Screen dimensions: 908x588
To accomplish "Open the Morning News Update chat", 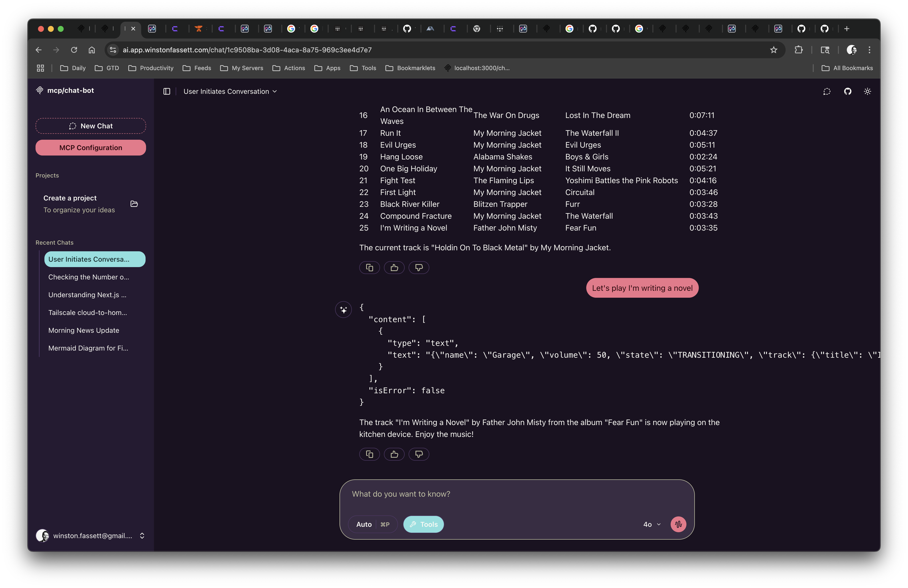I will (x=84, y=331).
